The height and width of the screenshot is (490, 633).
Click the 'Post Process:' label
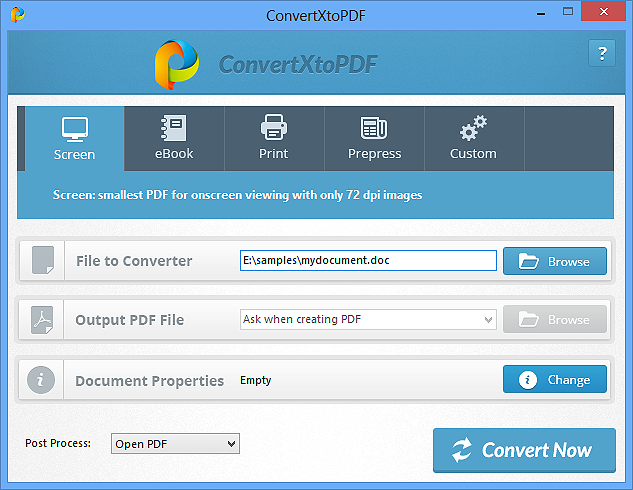[58, 443]
